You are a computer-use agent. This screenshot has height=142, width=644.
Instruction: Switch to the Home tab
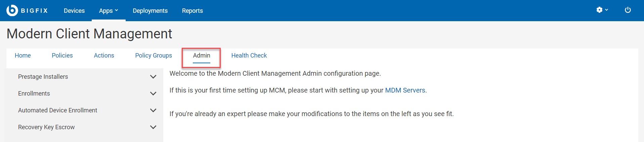click(23, 56)
